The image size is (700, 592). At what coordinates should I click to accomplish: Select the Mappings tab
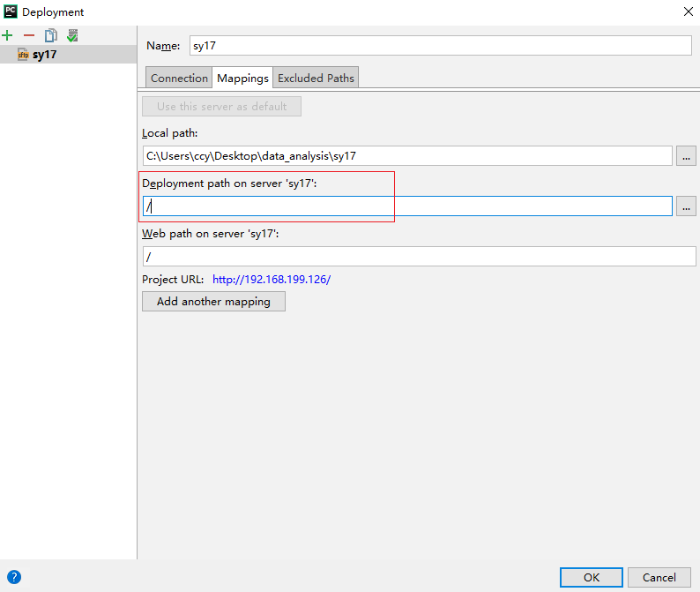[x=242, y=78]
